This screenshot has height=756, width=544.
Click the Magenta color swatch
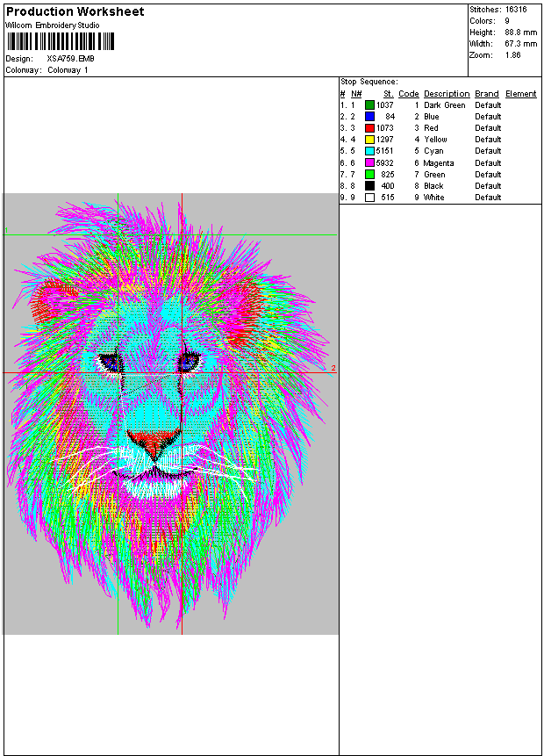click(x=369, y=163)
